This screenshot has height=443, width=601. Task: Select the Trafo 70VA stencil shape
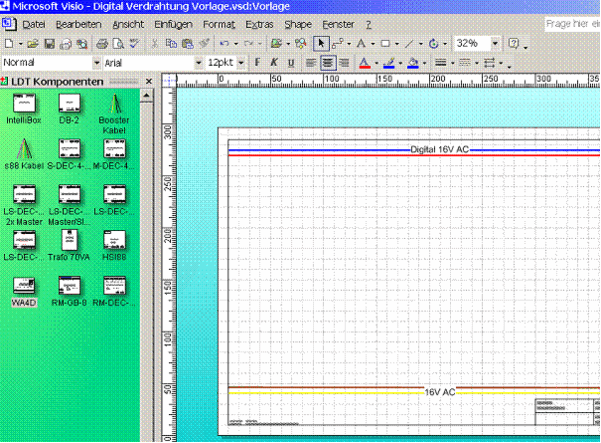click(x=70, y=242)
